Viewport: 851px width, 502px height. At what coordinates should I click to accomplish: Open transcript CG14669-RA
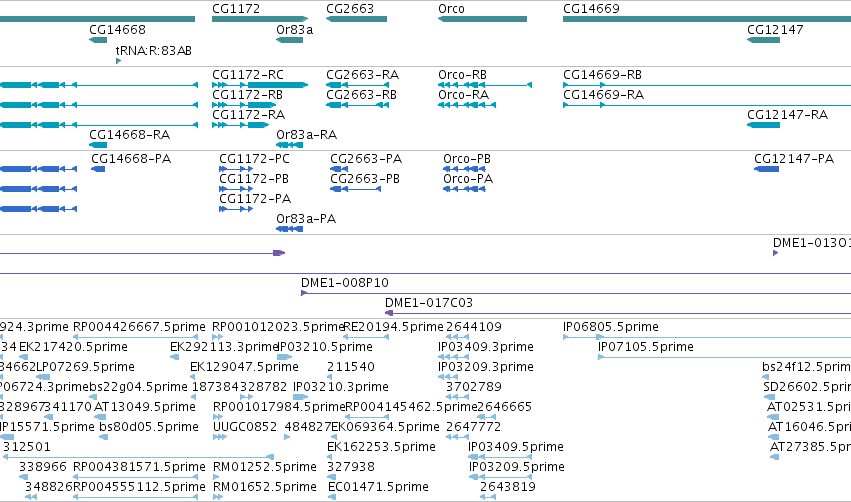point(604,95)
